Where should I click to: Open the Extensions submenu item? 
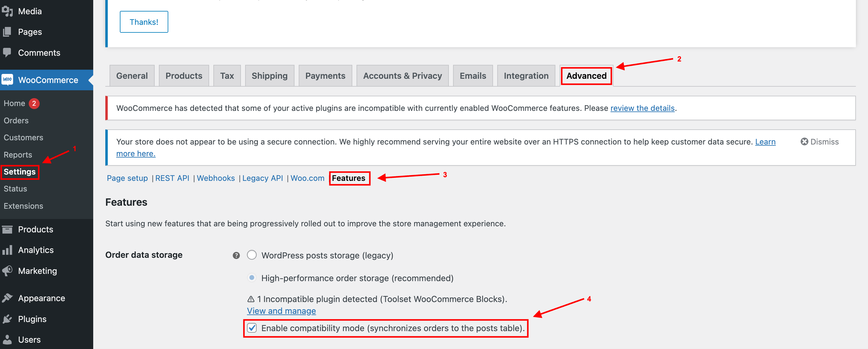point(23,206)
